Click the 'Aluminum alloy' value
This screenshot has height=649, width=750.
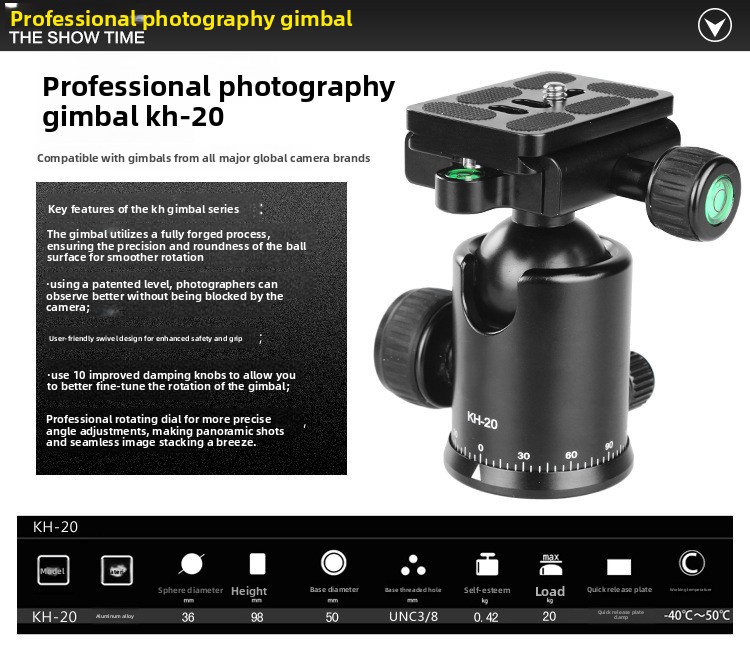pos(115,616)
